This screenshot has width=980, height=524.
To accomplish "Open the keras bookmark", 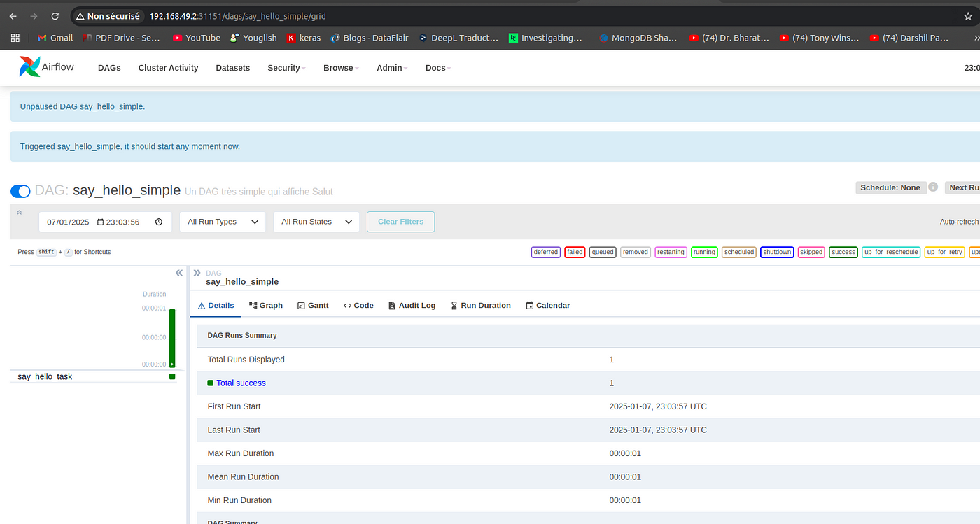I will tap(304, 38).
